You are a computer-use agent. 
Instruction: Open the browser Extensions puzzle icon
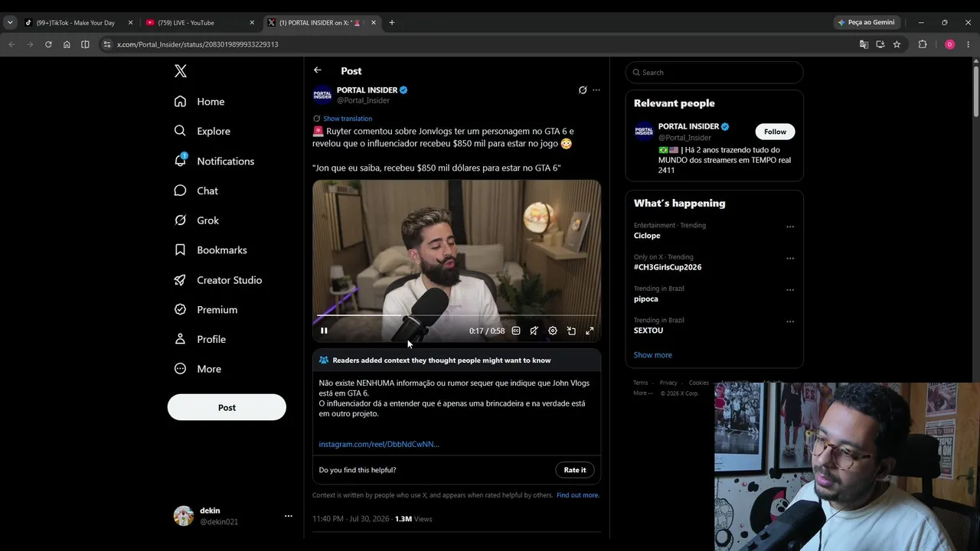tap(923, 44)
